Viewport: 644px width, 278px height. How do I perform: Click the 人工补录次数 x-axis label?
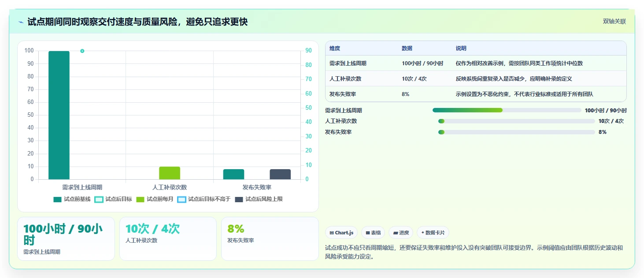click(x=170, y=187)
